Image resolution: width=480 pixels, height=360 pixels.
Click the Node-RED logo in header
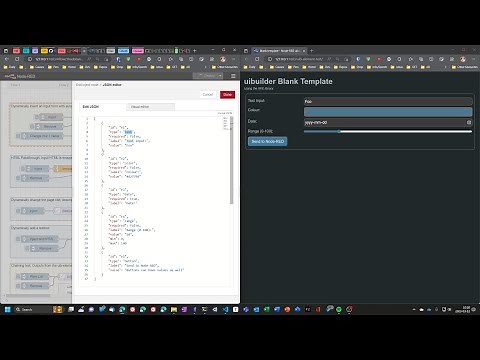point(19,76)
